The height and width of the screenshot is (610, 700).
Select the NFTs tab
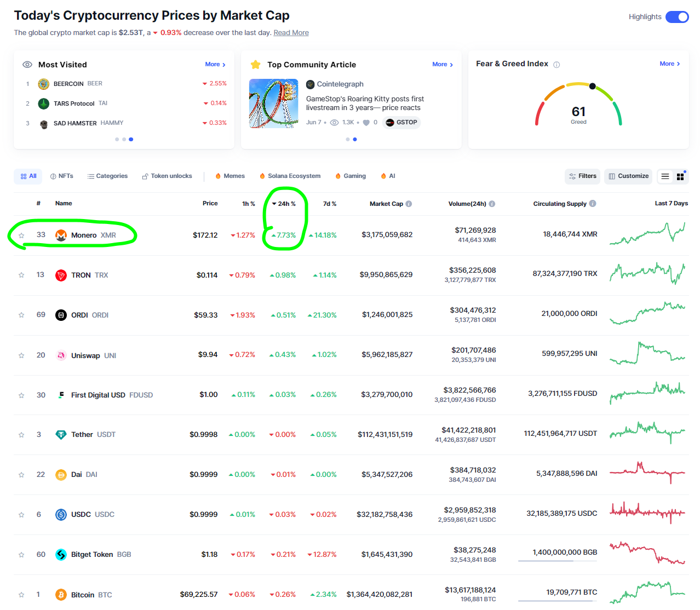[62, 176]
